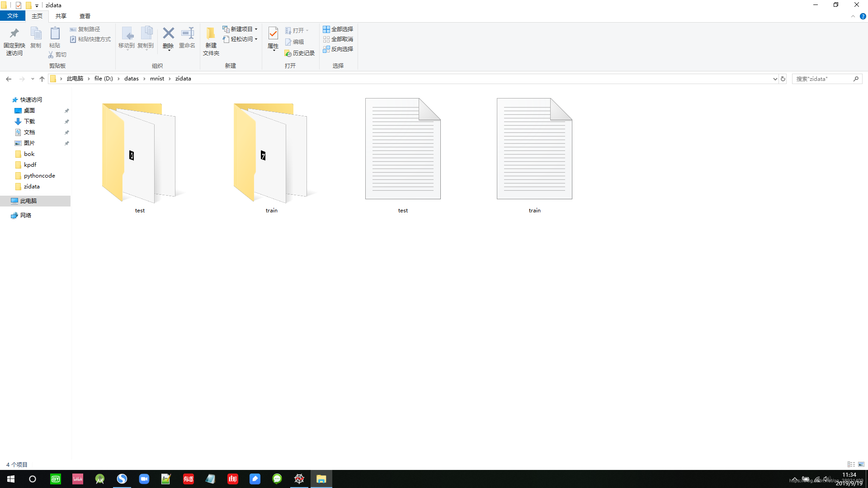Click the Delete (删除) ribbon icon
Image resolution: width=868 pixels, height=488 pixels.
(x=168, y=34)
